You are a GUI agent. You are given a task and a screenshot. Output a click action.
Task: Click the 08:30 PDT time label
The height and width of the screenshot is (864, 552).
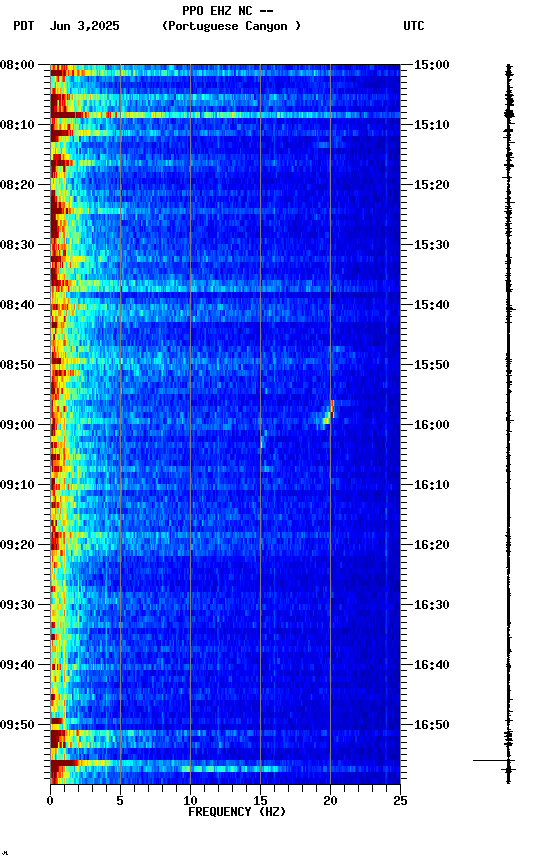[x=17, y=245]
